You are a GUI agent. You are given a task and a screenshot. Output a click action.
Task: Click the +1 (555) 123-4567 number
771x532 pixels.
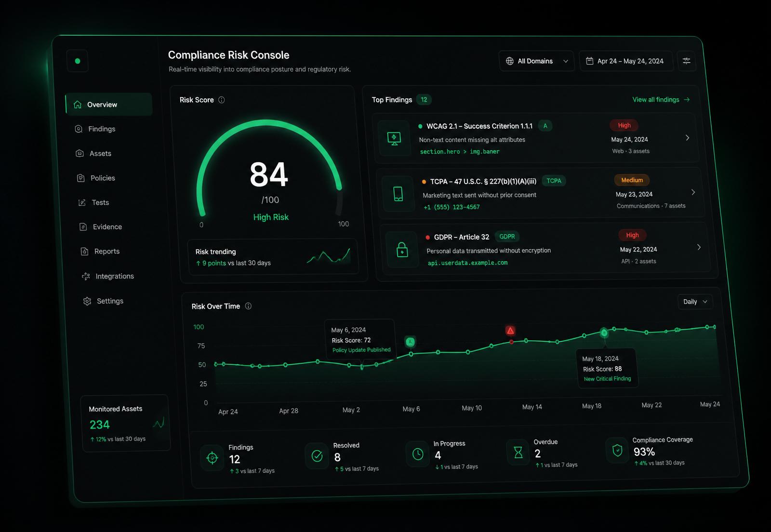coord(452,207)
